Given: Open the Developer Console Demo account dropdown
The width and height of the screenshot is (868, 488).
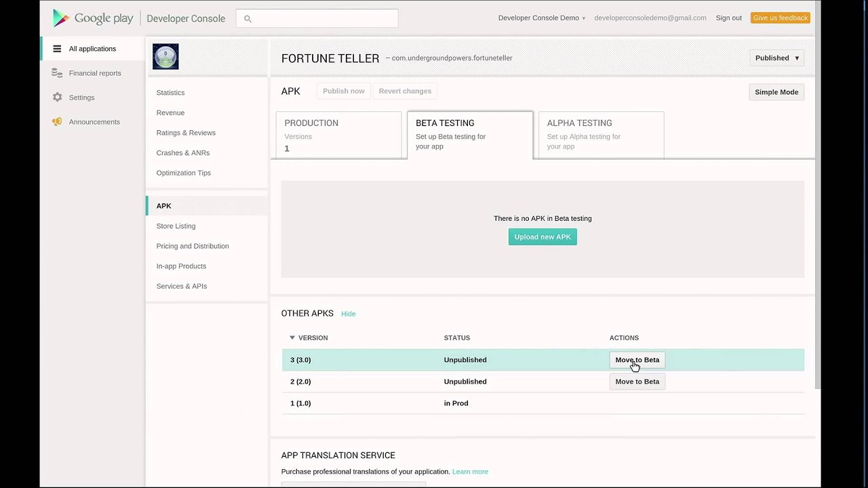Looking at the screenshot, I should pos(541,18).
